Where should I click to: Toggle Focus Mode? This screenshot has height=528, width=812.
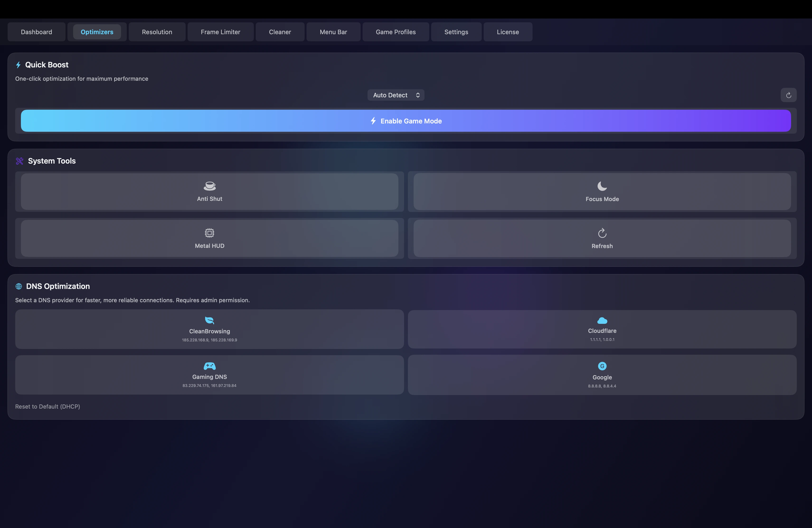(x=602, y=191)
